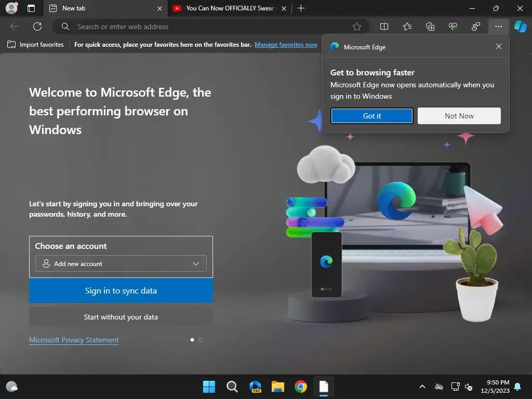
Task: Click Import favorites
Action: point(35,45)
